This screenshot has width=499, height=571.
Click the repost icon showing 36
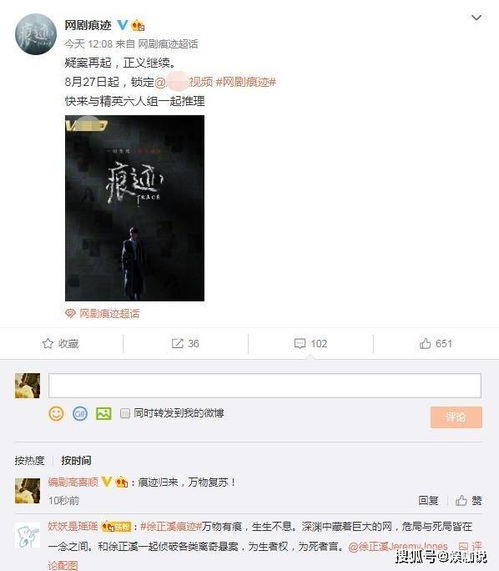point(177,343)
